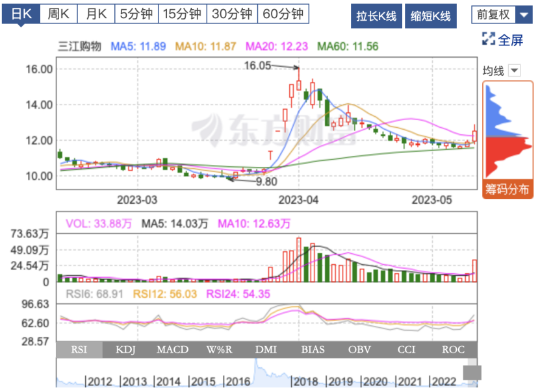Select the 30分钟 interval tab
Image resolution: width=540 pixels, height=392 pixels.
tap(233, 14)
